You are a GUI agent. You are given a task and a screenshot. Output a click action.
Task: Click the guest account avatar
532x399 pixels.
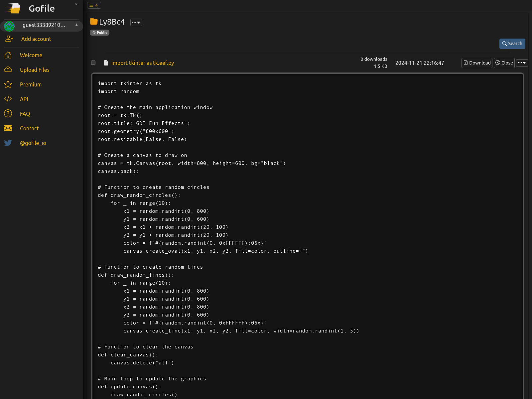point(9,26)
